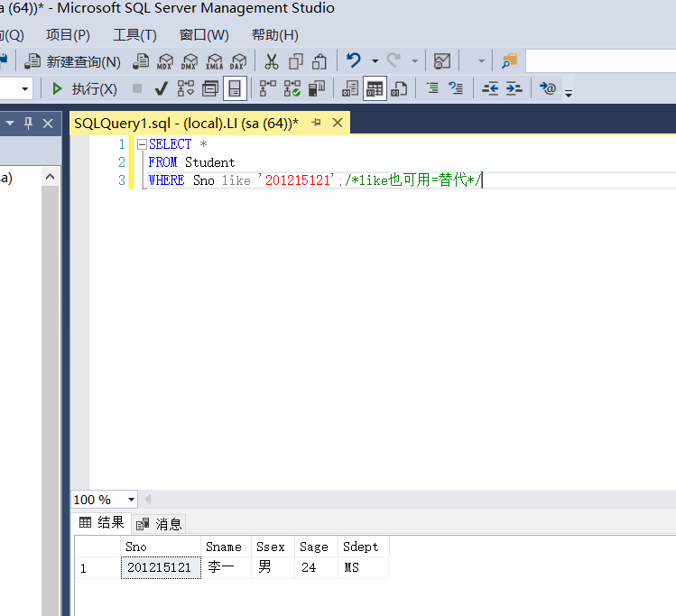Screen dimensions: 676x616
Task: Open a new DAX query
Action: click(x=238, y=61)
